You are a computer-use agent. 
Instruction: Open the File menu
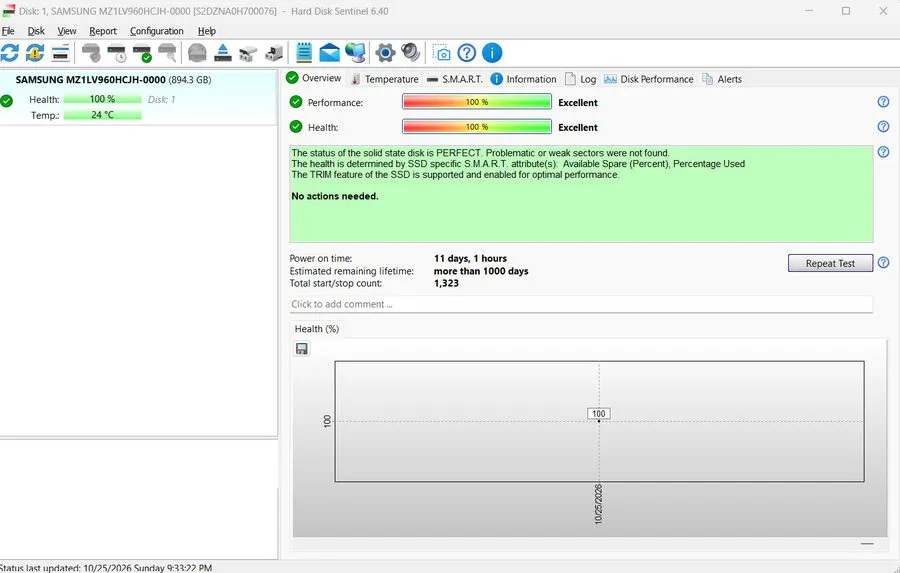8,31
